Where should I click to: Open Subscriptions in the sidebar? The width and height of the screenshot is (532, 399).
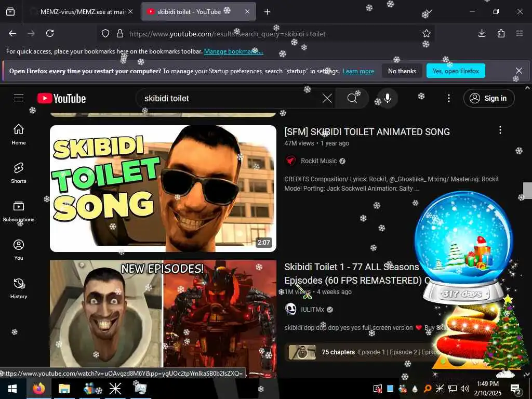coord(19,211)
